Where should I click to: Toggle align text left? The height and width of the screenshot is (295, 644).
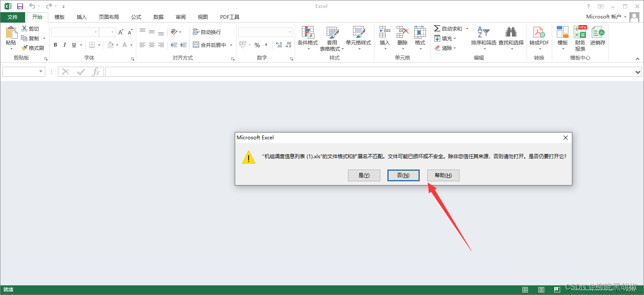point(143,45)
